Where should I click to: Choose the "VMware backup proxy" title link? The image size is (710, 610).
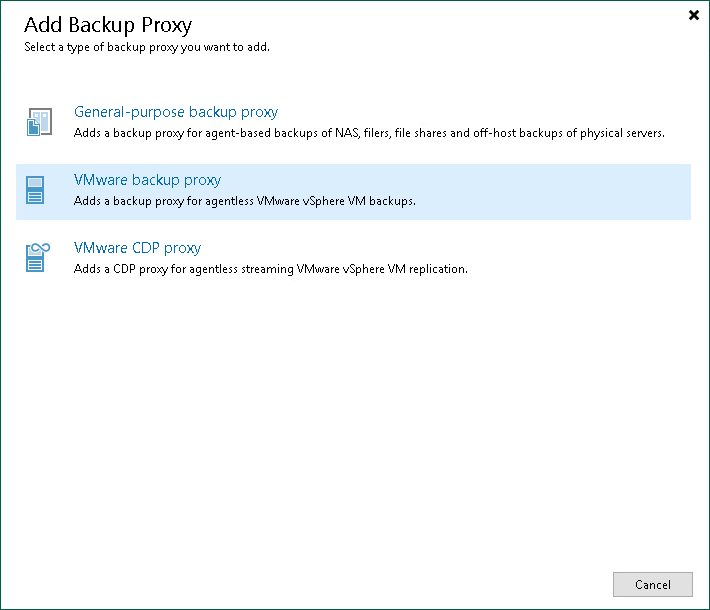tap(148, 180)
